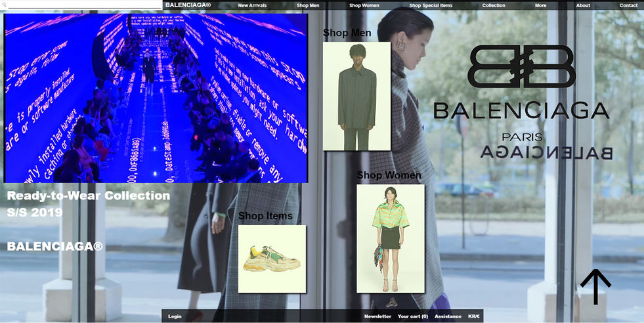The width and height of the screenshot is (644, 323).
Task: Open the Shop Women nav item
Action: 364,5
